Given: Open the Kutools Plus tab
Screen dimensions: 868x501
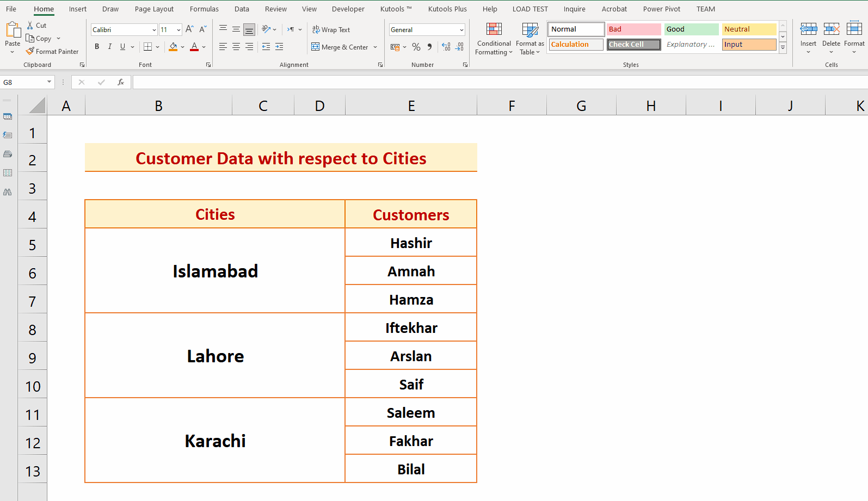Looking at the screenshot, I should click(447, 9).
